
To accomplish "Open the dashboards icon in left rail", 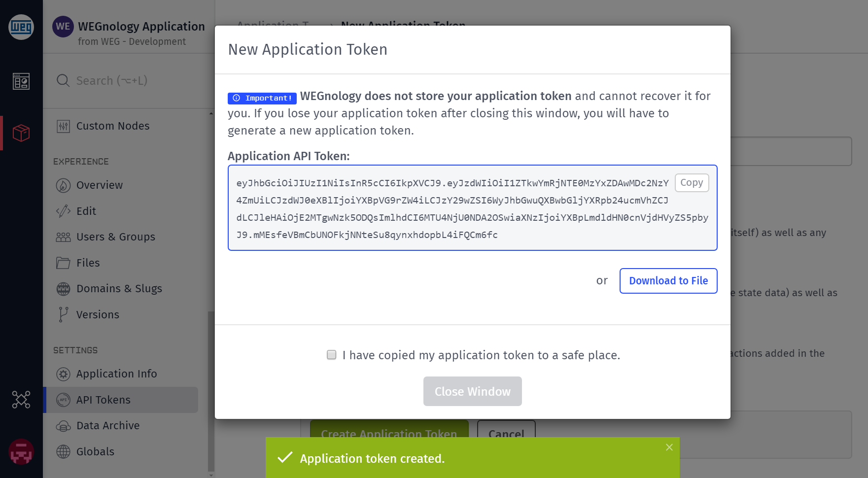I will pyautogui.click(x=21, y=81).
